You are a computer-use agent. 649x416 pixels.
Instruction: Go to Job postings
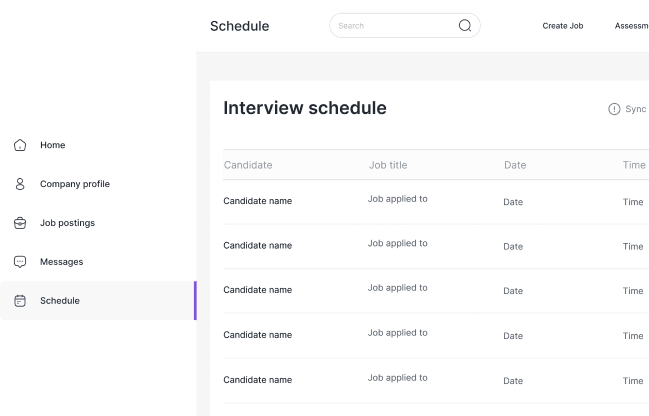[x=67, y=223]
